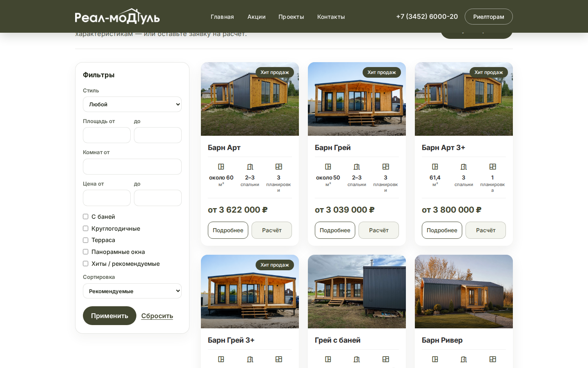The width and height of the screenshot is (588, 368).
Task: Open the «Стиль» dropdown
Action: [x=132, y=104]
